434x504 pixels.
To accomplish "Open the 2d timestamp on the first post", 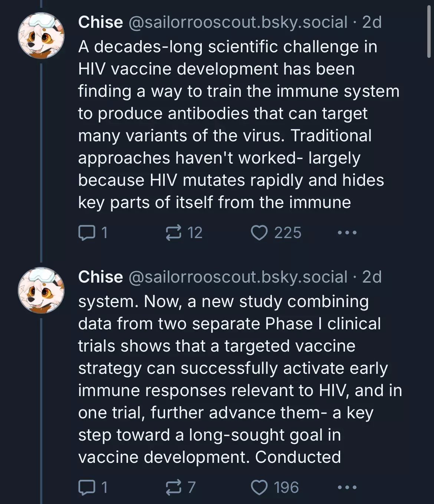I will (x=372, y=22).
